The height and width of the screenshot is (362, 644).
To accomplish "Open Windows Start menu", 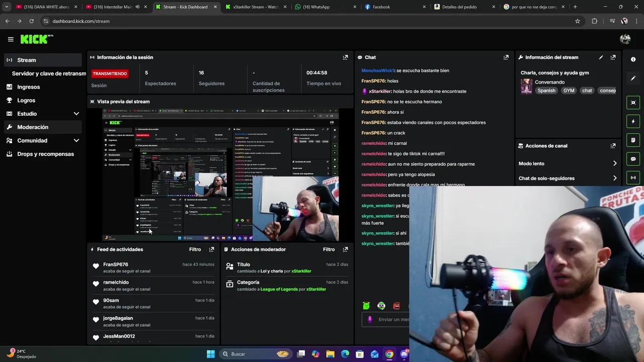I will 211,354.
